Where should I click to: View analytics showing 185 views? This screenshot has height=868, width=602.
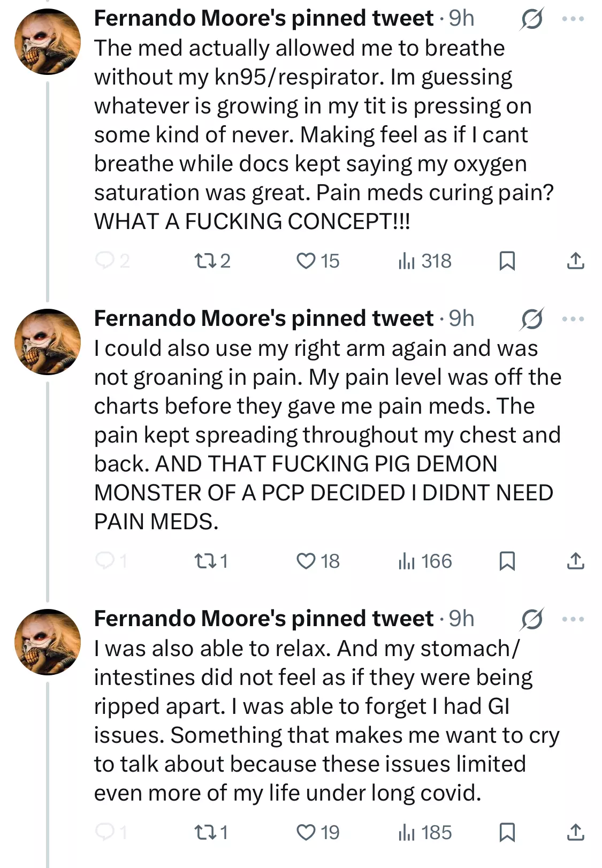(425, 833)
